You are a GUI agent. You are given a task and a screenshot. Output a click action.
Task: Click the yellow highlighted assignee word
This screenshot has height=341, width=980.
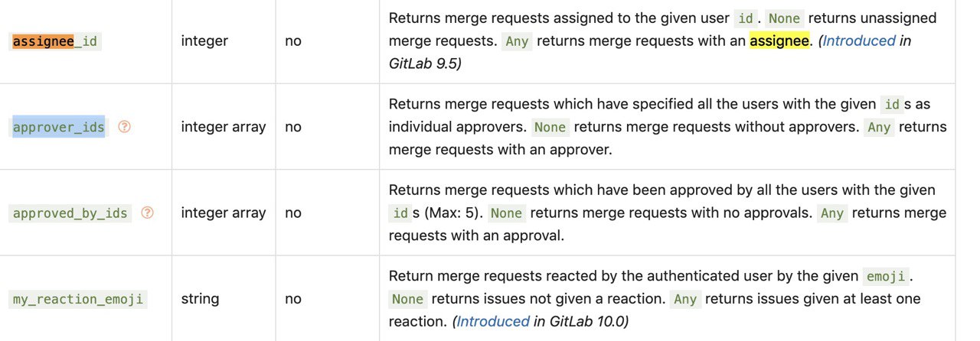click(x=779, y=41)
